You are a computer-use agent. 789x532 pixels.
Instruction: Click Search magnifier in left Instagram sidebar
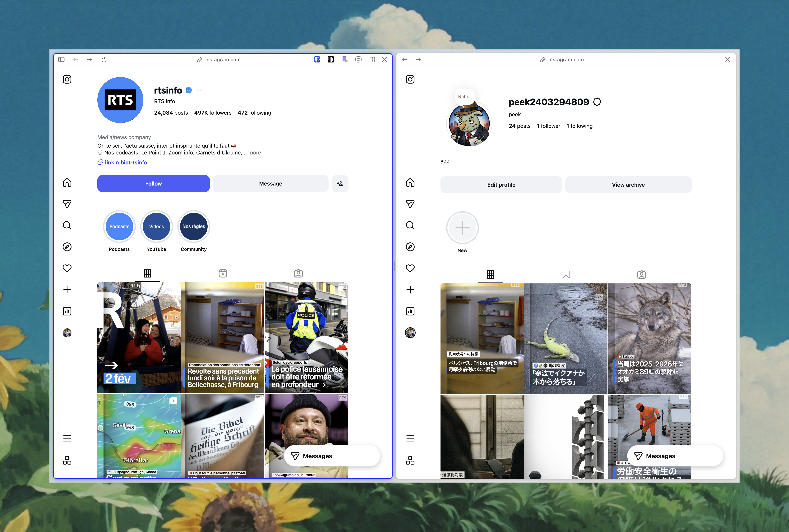point(67,225)
